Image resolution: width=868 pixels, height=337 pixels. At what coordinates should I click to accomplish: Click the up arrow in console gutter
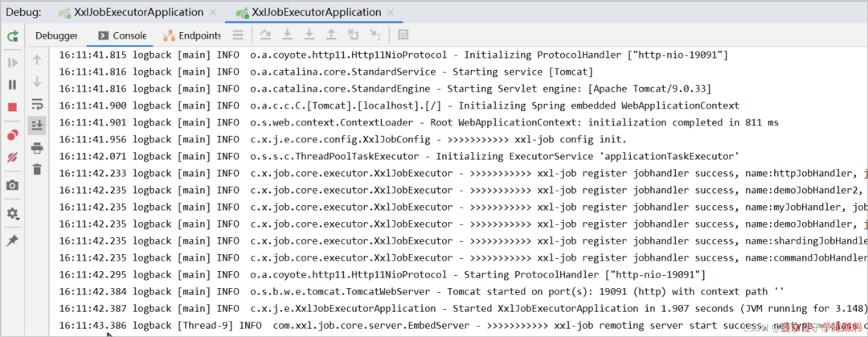point(37,60)
